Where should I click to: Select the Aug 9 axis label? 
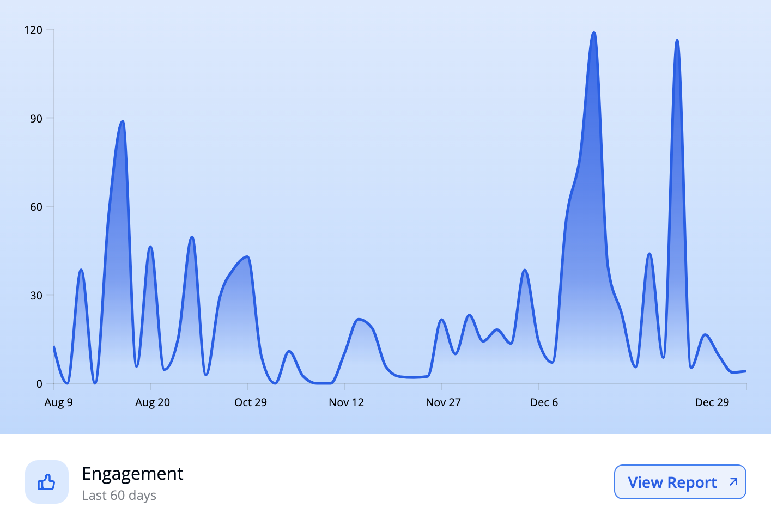coord(58,402)
